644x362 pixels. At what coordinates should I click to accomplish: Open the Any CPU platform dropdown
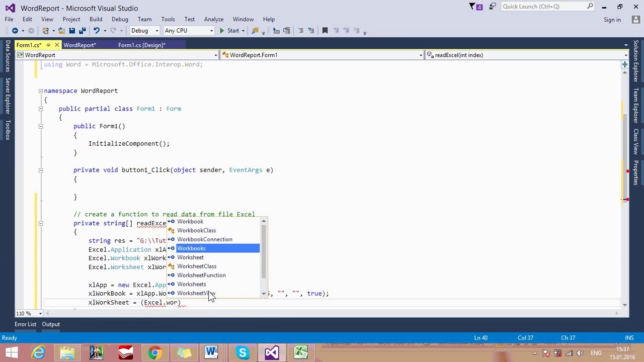(x=188, y=31)
